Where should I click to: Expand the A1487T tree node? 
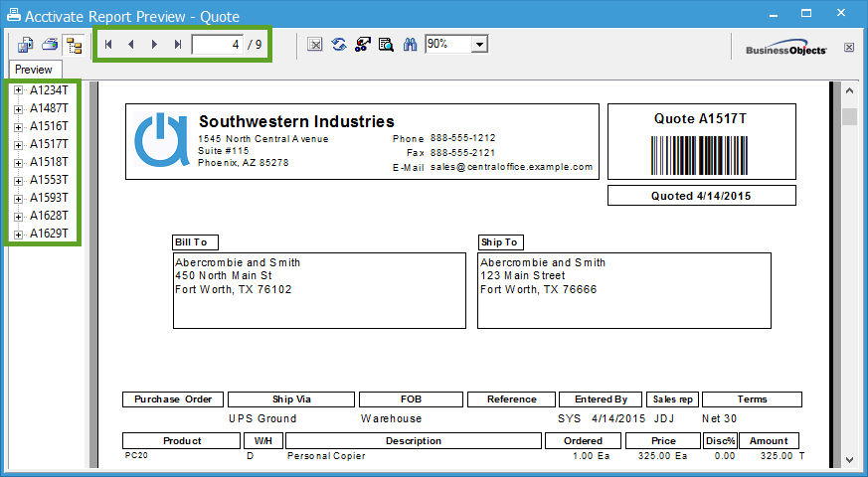point(18,108)
